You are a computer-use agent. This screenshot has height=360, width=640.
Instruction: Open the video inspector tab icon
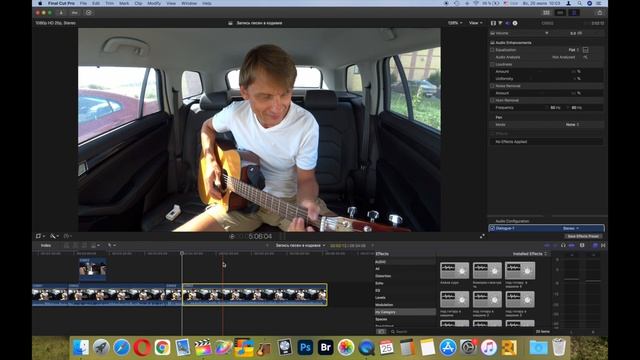pos(493,23)
